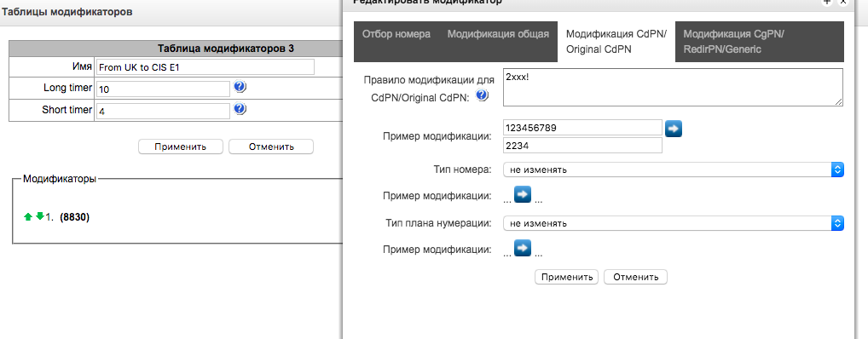The height and width of the screenshot is (339, 868).
Task: Click help icon for CdPN modification rule
Action: [x=482, y=96]
